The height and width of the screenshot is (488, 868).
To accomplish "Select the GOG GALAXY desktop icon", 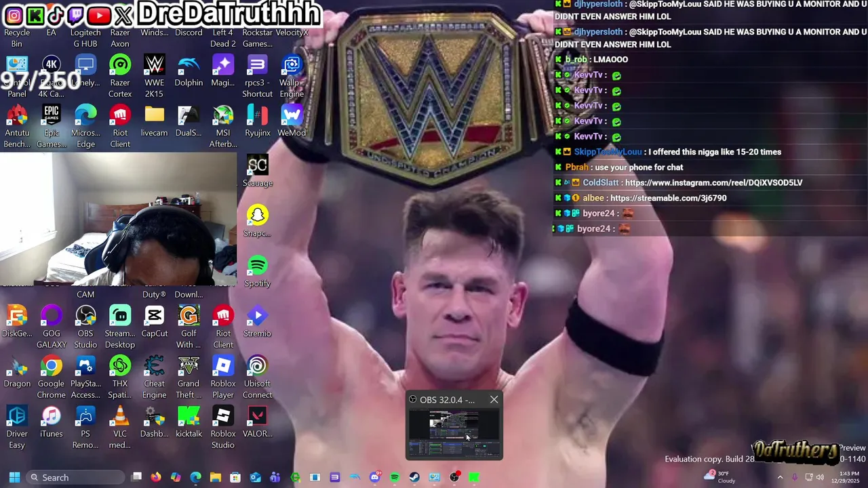I will 52,327.
